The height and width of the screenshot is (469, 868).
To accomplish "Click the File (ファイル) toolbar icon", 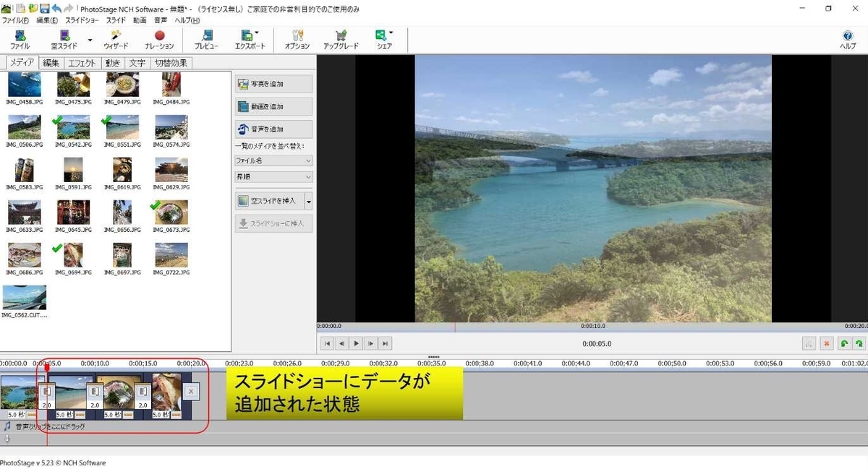I will [20, 39].
